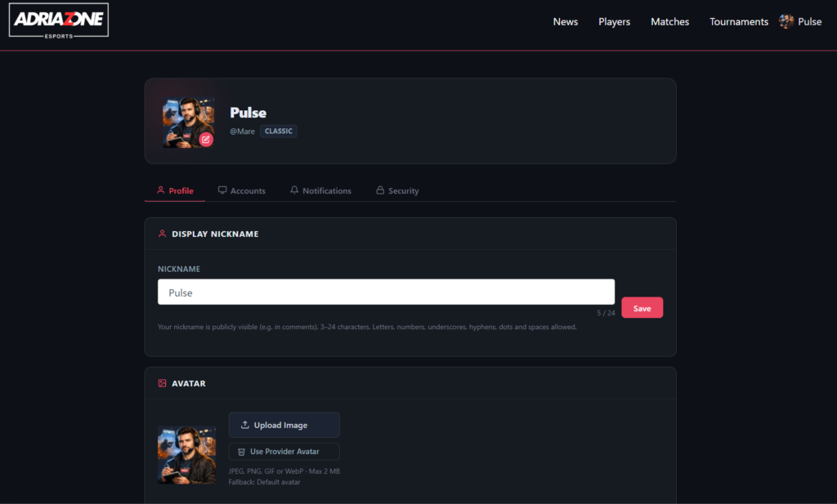Switch to the Accounts tab
Image resolution: width=837 pixels, height=504 pixels.
pyautogui.click(x=248, y=191)
